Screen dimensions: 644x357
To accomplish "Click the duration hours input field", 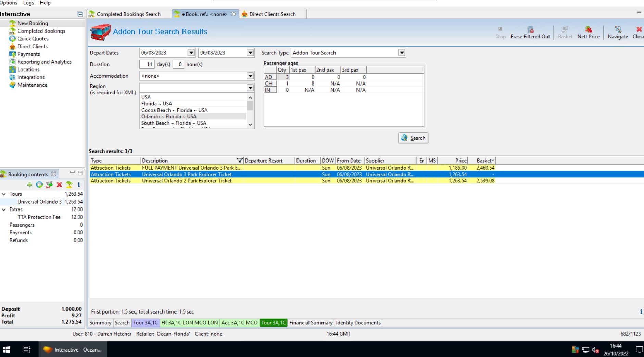I will click(x=178, y=64).
